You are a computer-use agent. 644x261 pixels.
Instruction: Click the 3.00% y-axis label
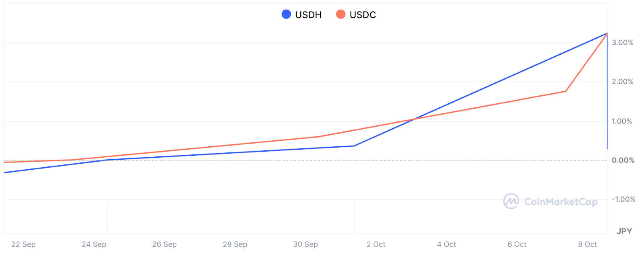[x=623, y=43]
